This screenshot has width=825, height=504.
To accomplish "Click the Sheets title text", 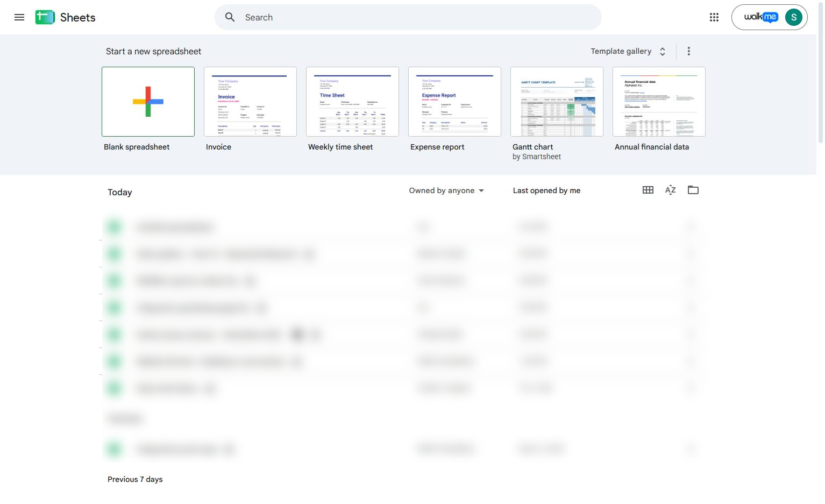I will [78, 17].
